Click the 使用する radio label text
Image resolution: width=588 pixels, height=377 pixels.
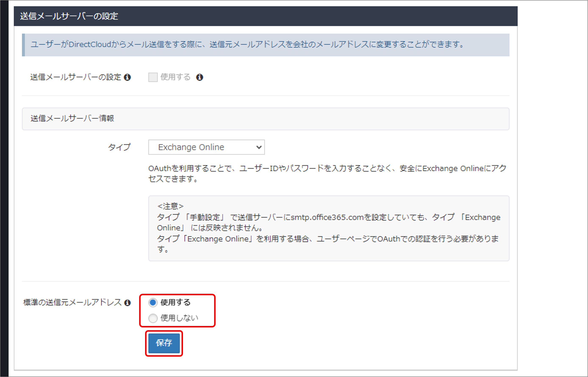point(175,302)
